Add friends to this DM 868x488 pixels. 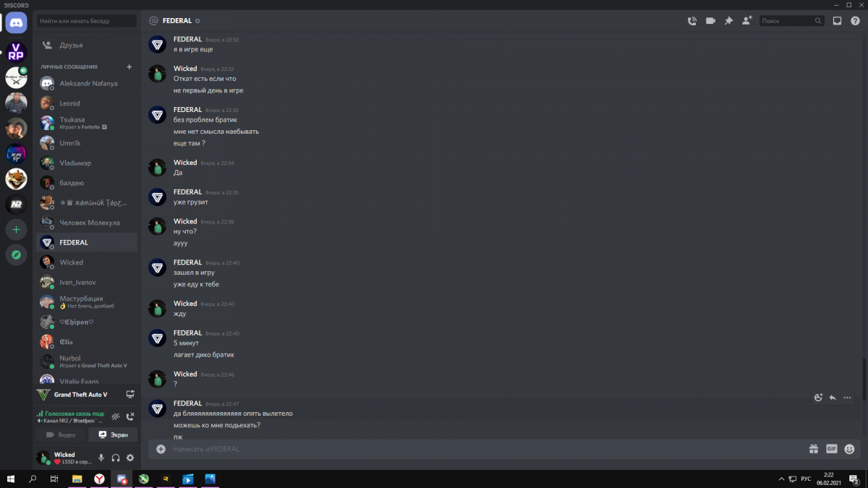click(x=746, y=21)
